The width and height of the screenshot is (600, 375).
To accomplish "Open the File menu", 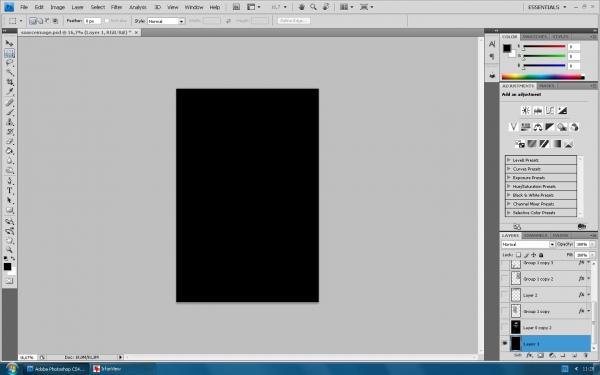I will pos(24,7).
